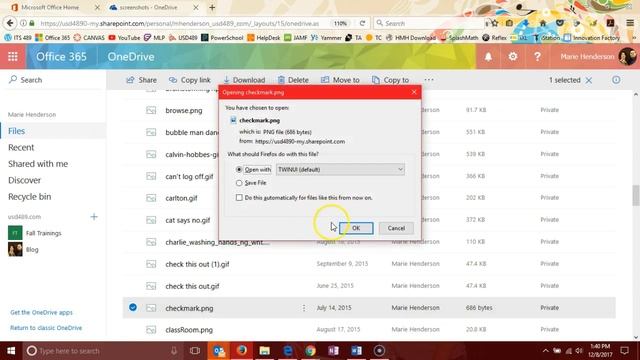This screenshot has height=360, width=640.
Task: Select the Save File radio button
Action: tap(239, 183)
